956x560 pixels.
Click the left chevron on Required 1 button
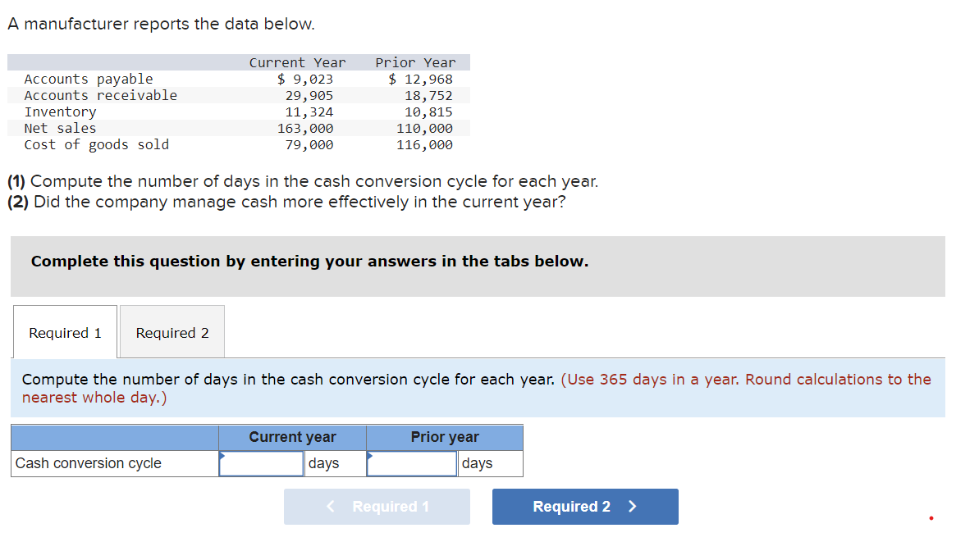click(330, 507)
